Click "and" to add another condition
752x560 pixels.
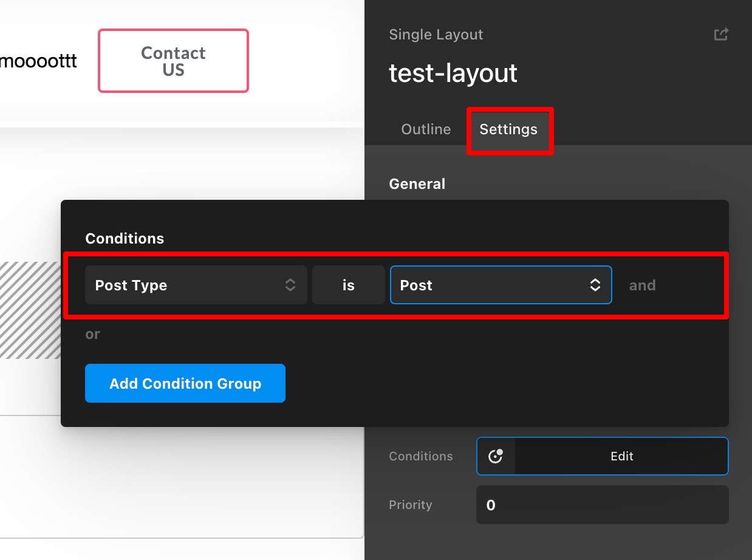point(642,285)
